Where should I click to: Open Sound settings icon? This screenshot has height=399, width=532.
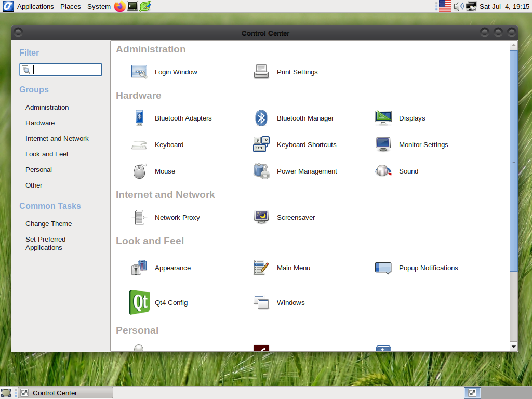[383, 171]
